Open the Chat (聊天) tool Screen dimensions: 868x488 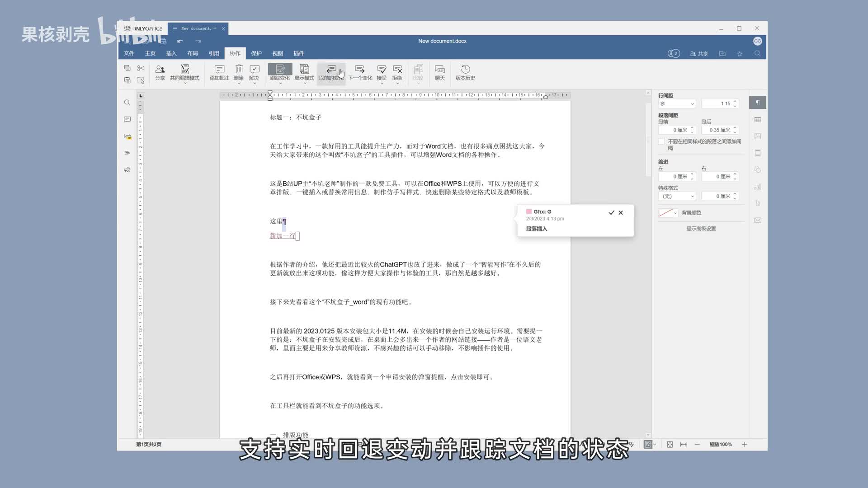point(439,70)
